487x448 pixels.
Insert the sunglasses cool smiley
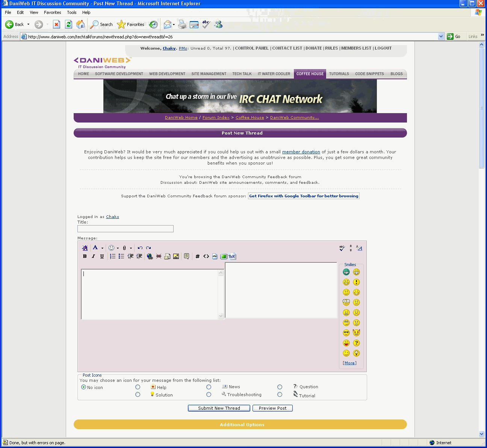[346, 333]
